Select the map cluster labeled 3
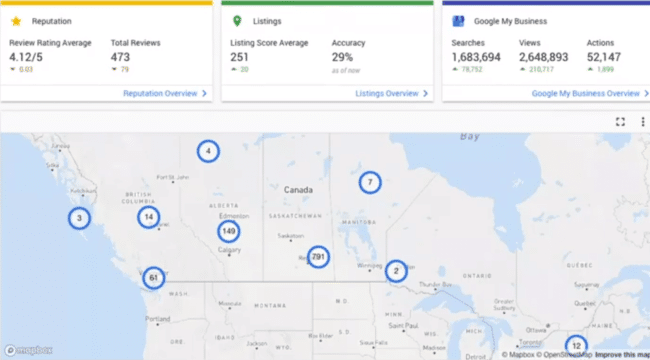This screenshot has height=360, width=650. 79,218
